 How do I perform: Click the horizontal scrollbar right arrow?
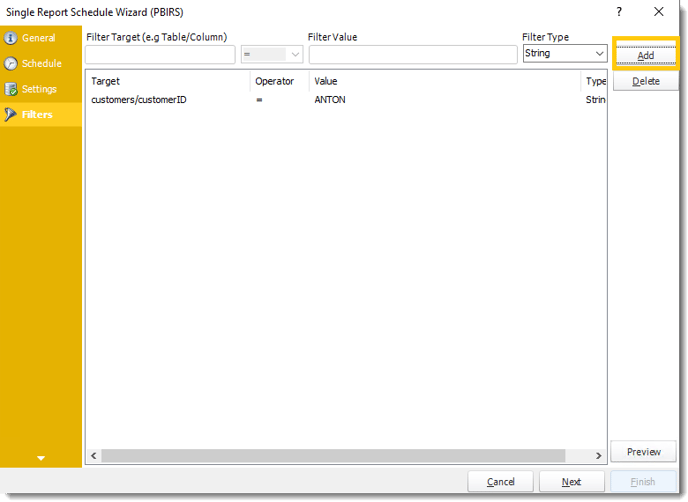pos(599,456)
